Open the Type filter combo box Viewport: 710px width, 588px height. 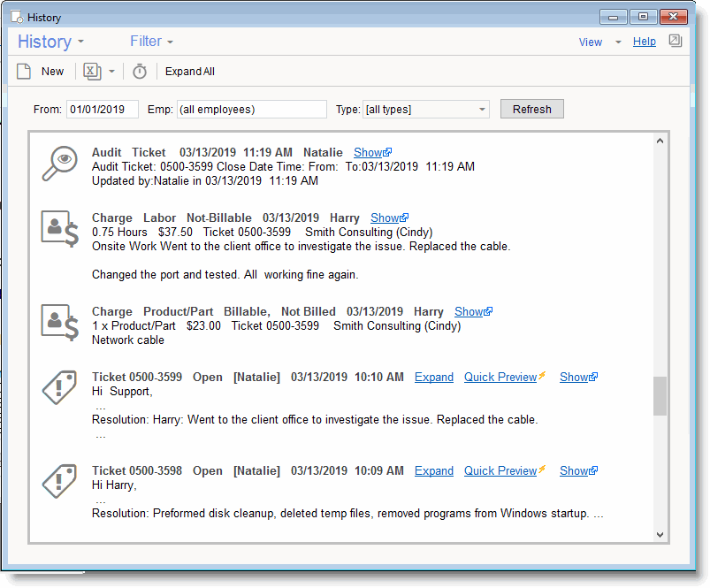click(x=425, y=110)
